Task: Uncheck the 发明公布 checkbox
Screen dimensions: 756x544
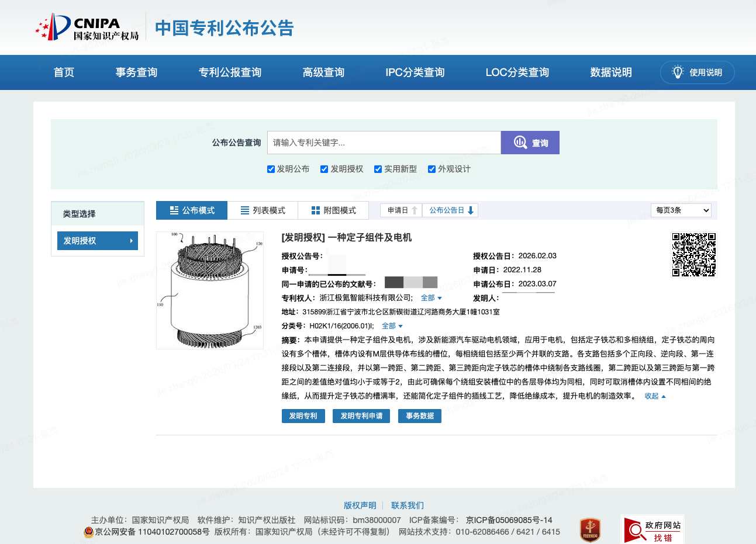Action: [x=271, y=169]
